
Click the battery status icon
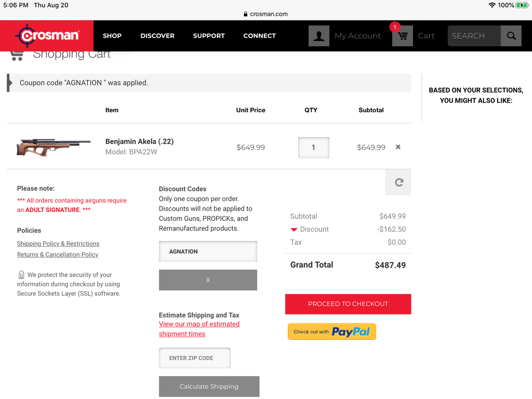(x=522, y=5)
